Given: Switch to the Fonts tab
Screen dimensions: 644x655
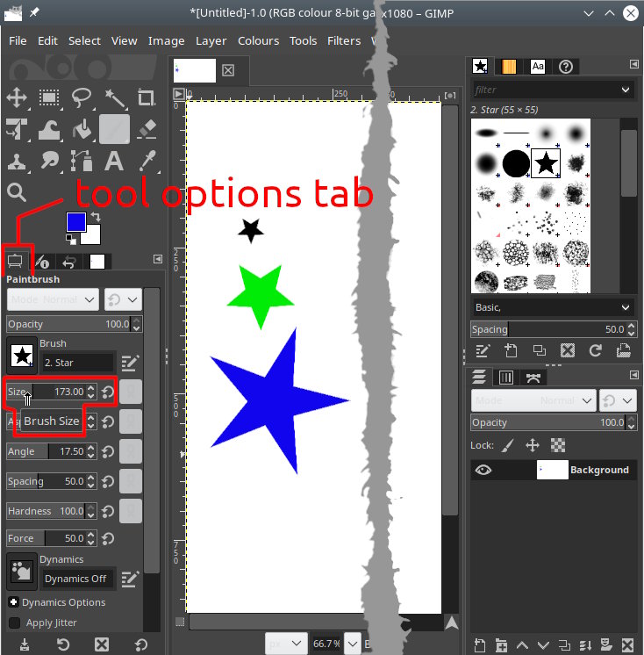Looking at the screenshot, I should [538, 67].
